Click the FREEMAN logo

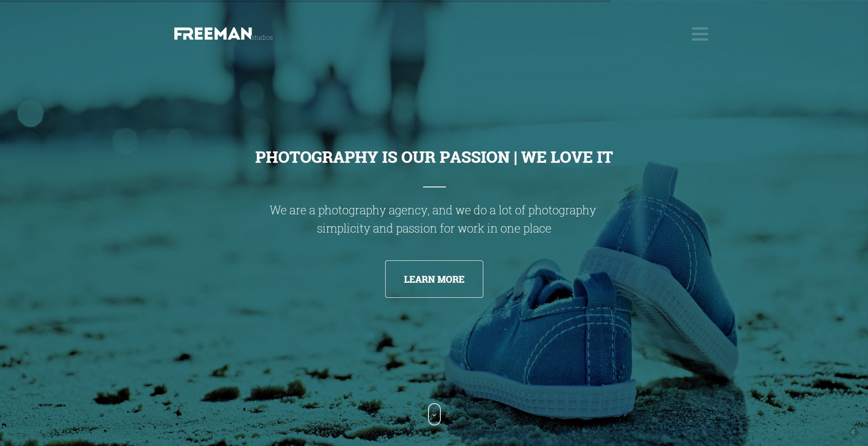click(213, 34)
